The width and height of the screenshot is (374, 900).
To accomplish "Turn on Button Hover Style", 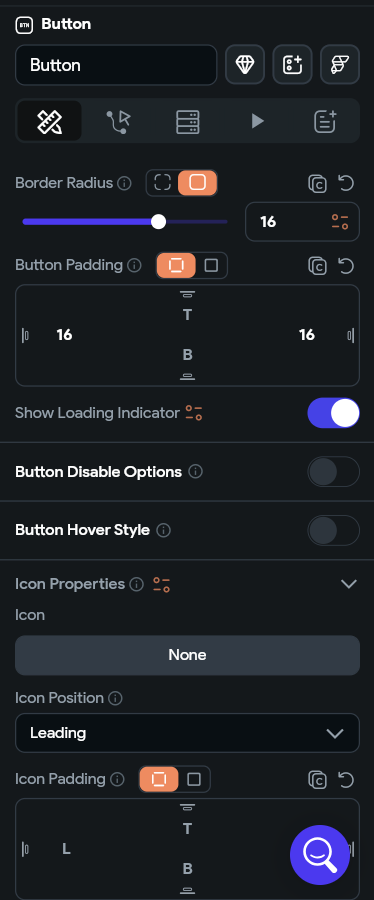I will point(333,530).
